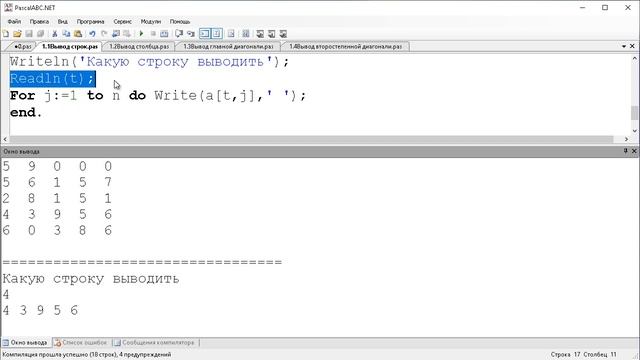This screenshot has height=360, width=640.
Task: Click the Paste clipboard icon
Action: point(78,34)
